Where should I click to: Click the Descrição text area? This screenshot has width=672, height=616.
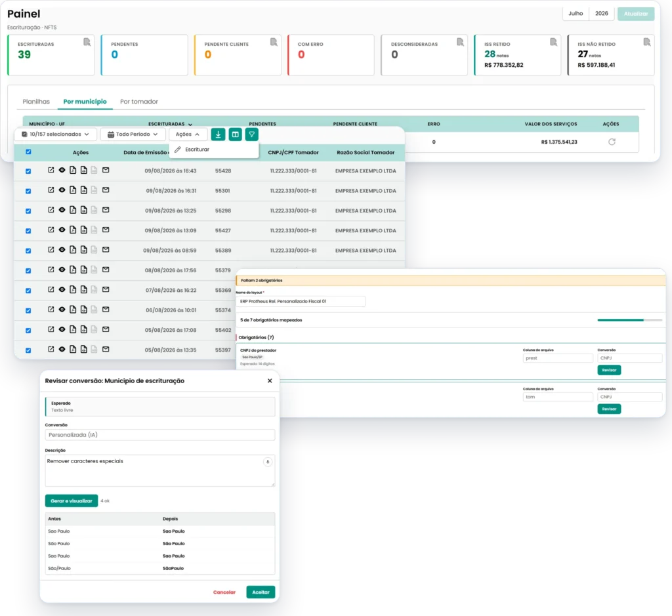click(160, 471)
